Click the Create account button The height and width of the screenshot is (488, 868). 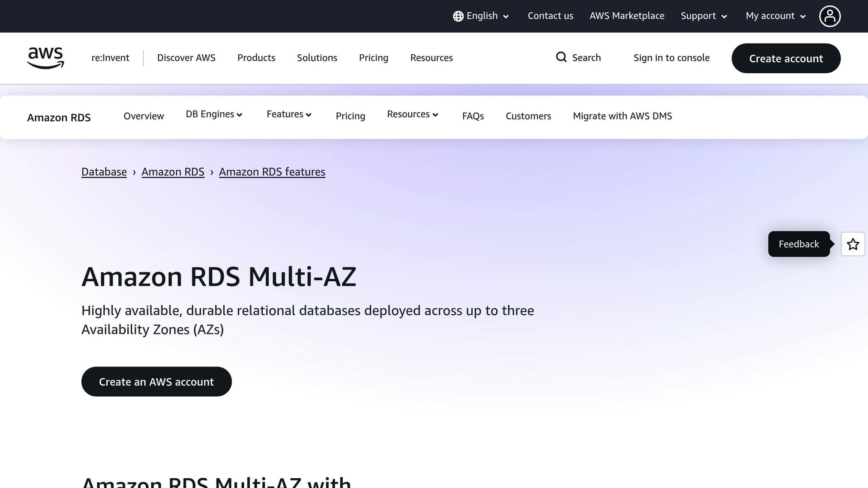coord(786,58)
